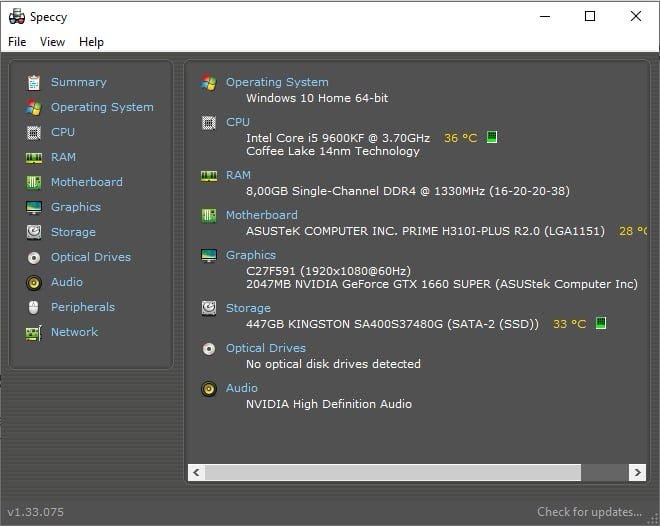Click the Storage heading in main panel
The height and width of the screenshot is (526, 660).
[248, 308]
